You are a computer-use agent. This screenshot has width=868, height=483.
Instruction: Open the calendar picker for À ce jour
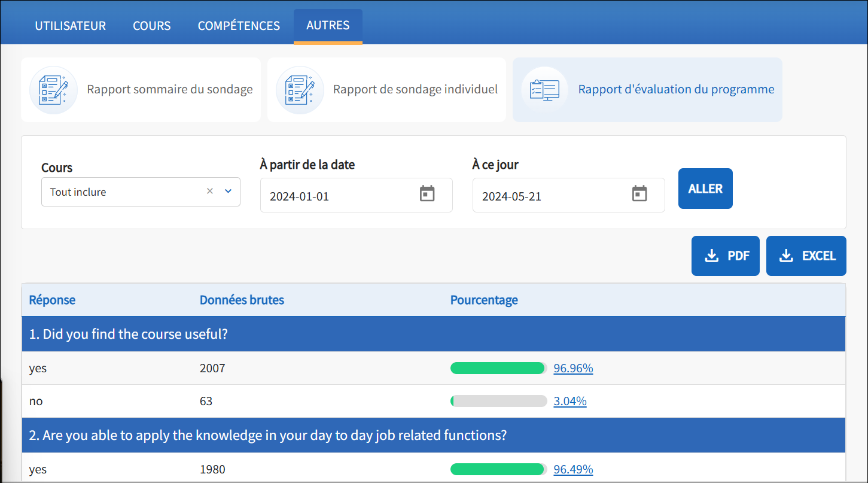click(x=640, y=195)
